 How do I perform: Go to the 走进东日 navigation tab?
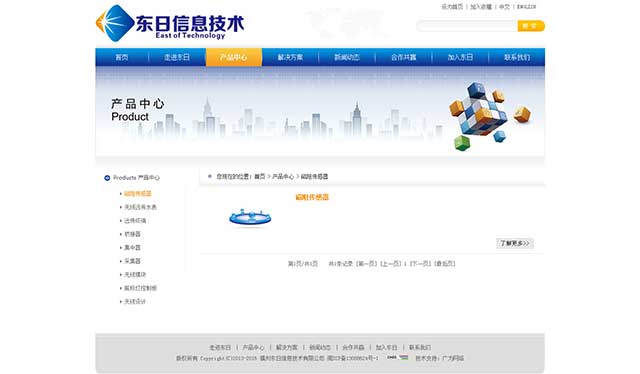point(177,57)
